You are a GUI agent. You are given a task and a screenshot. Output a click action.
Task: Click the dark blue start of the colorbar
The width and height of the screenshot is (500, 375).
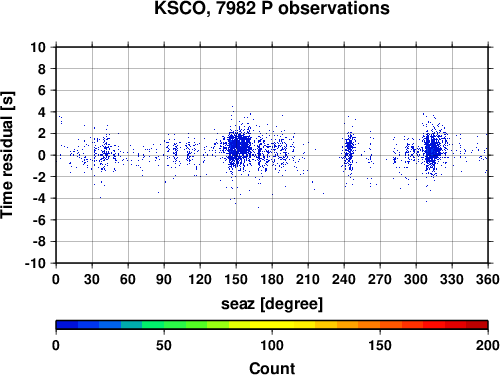coord(67,325)
